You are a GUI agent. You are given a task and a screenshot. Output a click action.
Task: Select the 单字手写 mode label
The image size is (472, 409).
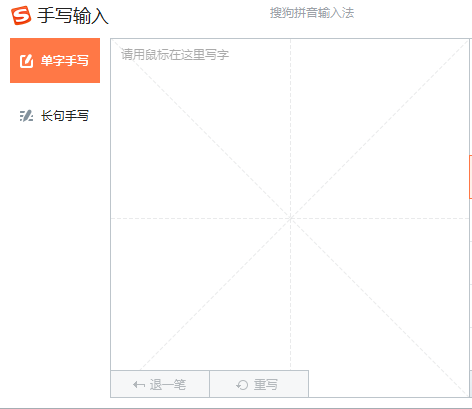point(65,61)
